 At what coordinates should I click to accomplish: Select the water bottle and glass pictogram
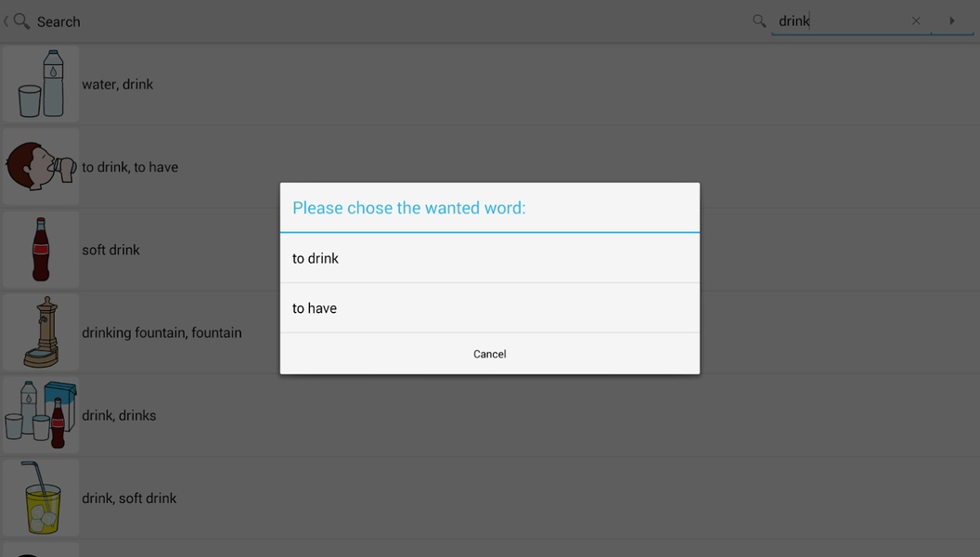tap(41, 84)
